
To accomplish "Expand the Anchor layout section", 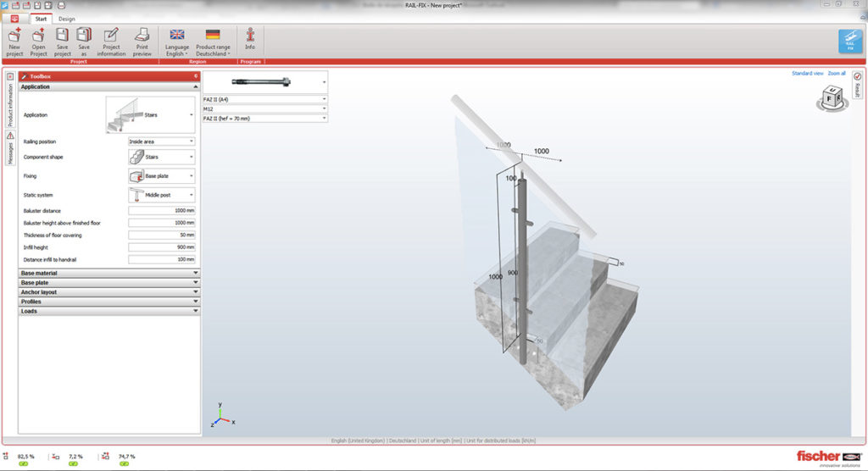I will tap(109, 291).
